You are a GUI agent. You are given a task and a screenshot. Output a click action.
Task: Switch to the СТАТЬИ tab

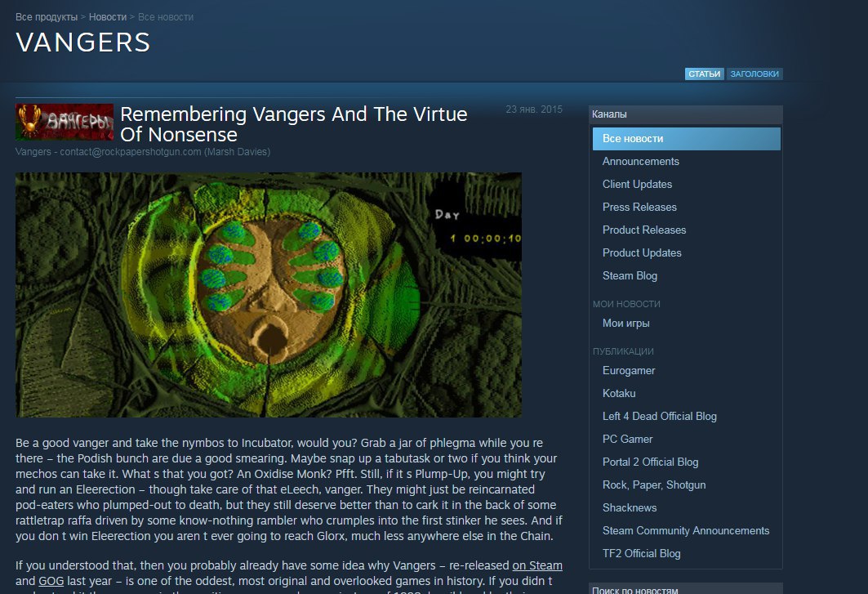[704, 74]
